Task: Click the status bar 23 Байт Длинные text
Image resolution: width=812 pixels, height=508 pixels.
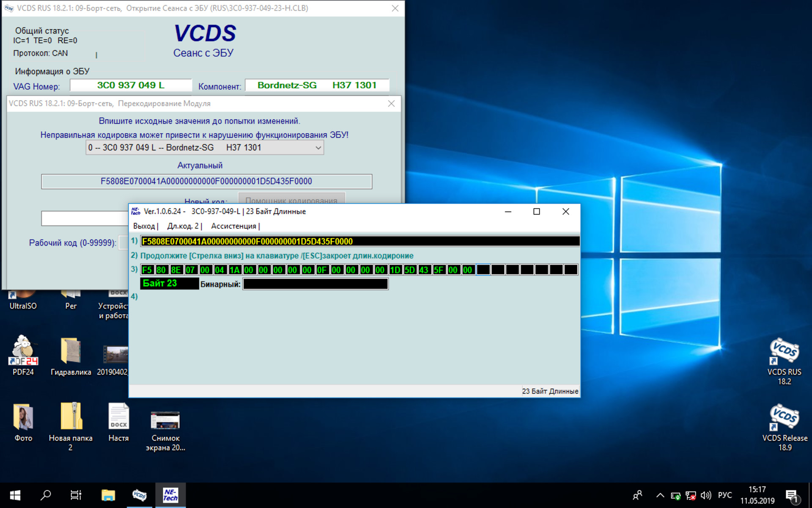Action: [x=550, y=391]
